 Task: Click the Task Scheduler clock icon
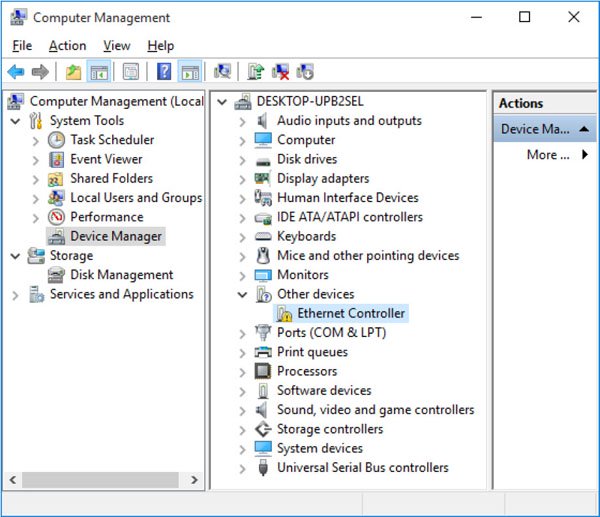tap(57, 140)
